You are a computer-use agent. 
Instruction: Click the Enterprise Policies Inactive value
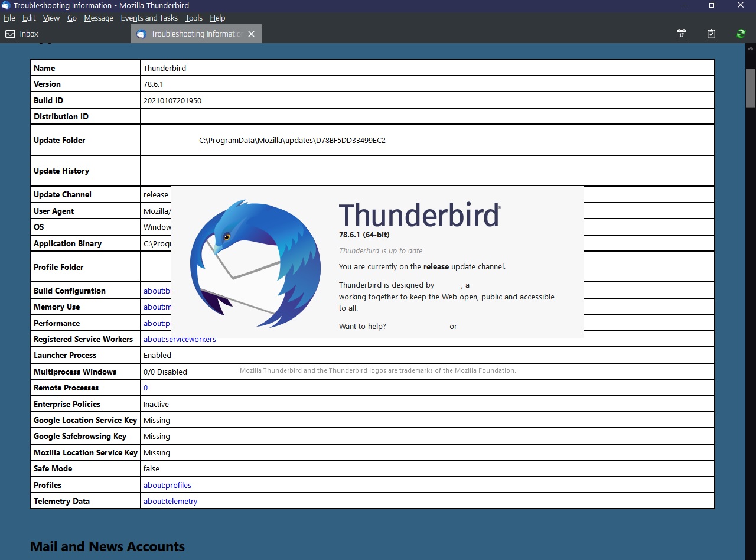(156, 405)
